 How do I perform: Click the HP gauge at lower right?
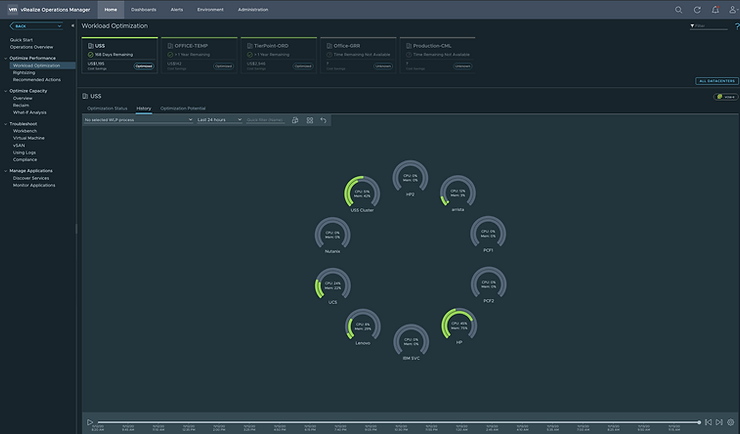point(459,326)
